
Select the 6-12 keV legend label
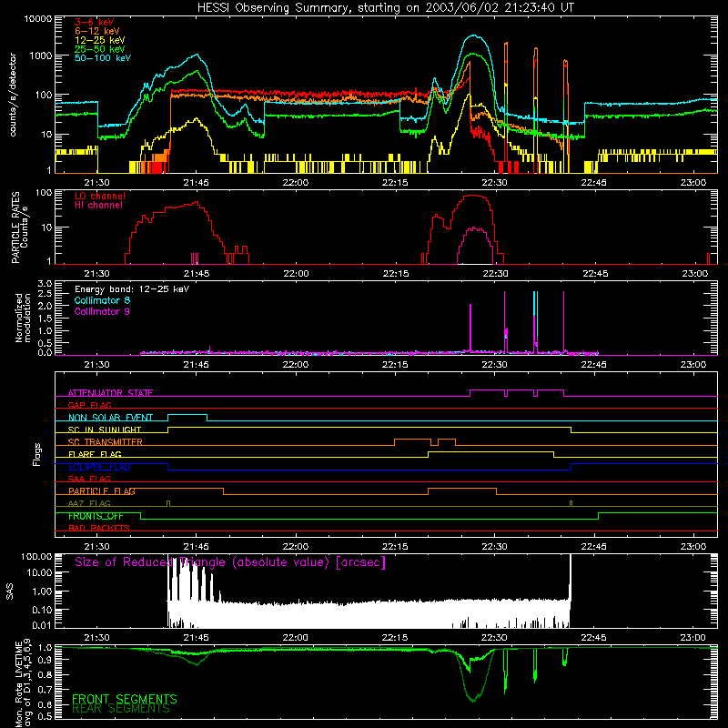(97, 31)
